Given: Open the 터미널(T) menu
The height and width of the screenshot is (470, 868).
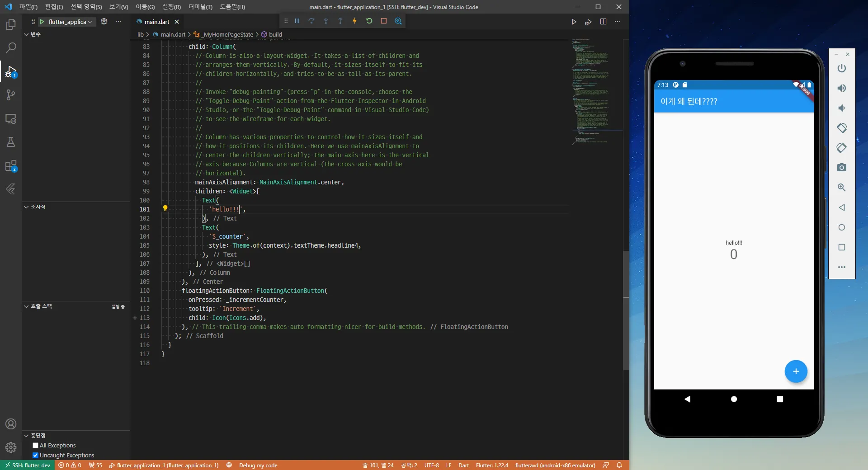Looking at the screenshot, I should (200, 7).
